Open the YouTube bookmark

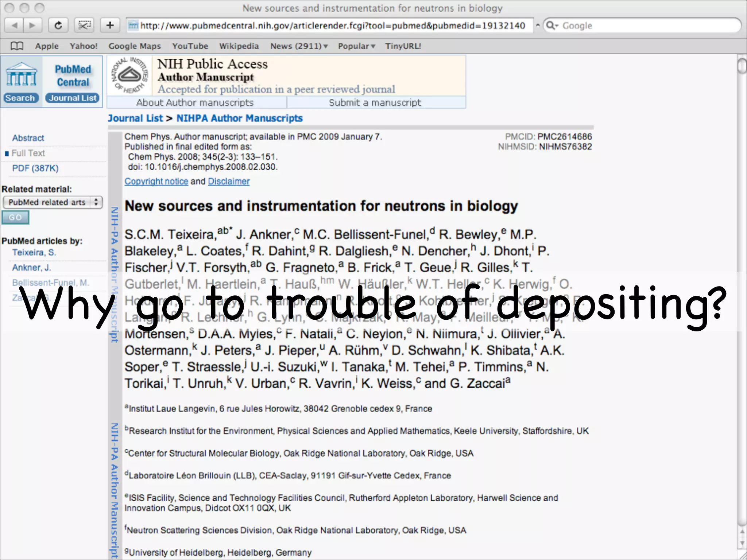(190, 46)
